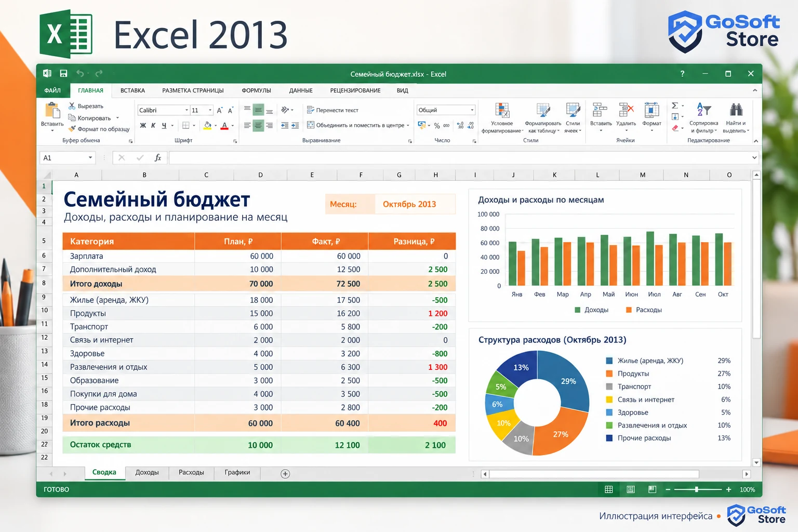Open the Графики sheet tab

pyautogui.click(x=237, y=472)
